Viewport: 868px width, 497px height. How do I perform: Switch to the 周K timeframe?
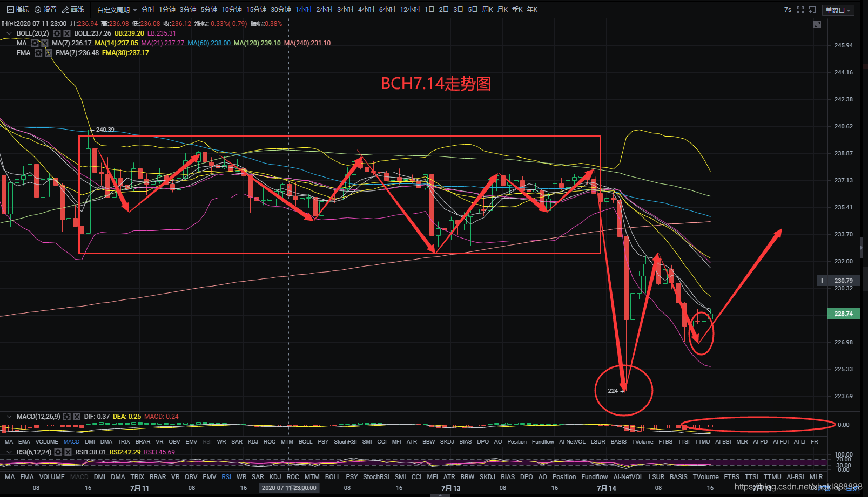tap(487, 10)
